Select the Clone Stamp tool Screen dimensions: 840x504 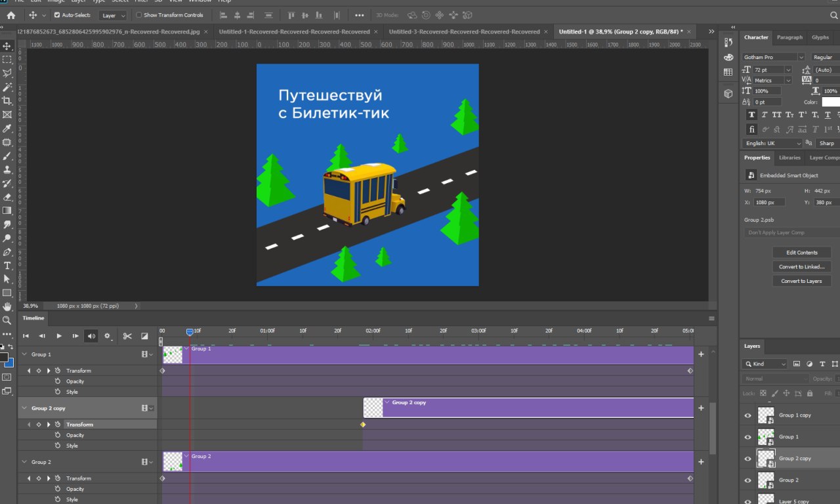[x=7, y=170]
